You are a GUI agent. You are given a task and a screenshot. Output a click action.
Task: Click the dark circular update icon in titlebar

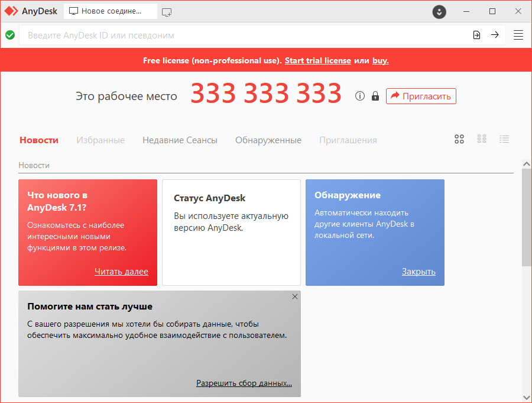[439, 12]
